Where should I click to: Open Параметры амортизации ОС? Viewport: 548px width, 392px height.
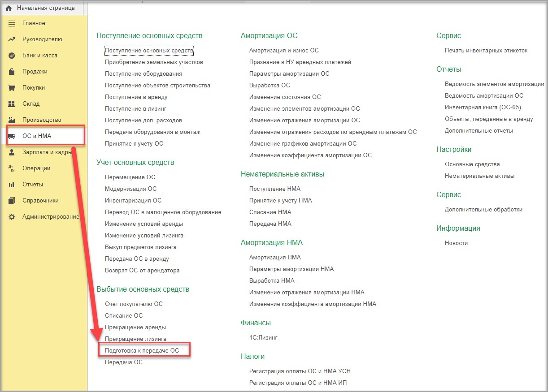(x=289, y=73)
